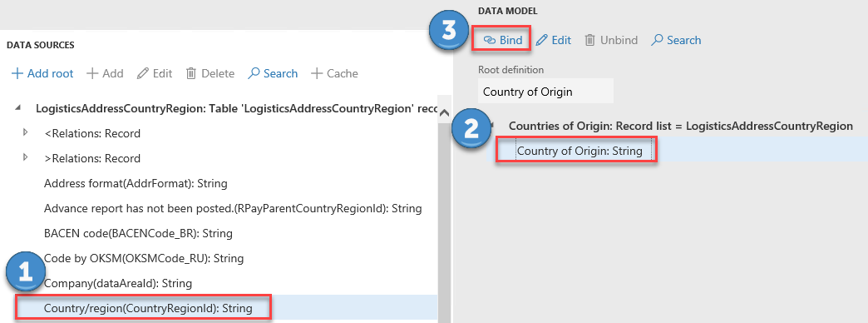
Task: Click the Unbind trash icon
Action: [x=590, y=40]
